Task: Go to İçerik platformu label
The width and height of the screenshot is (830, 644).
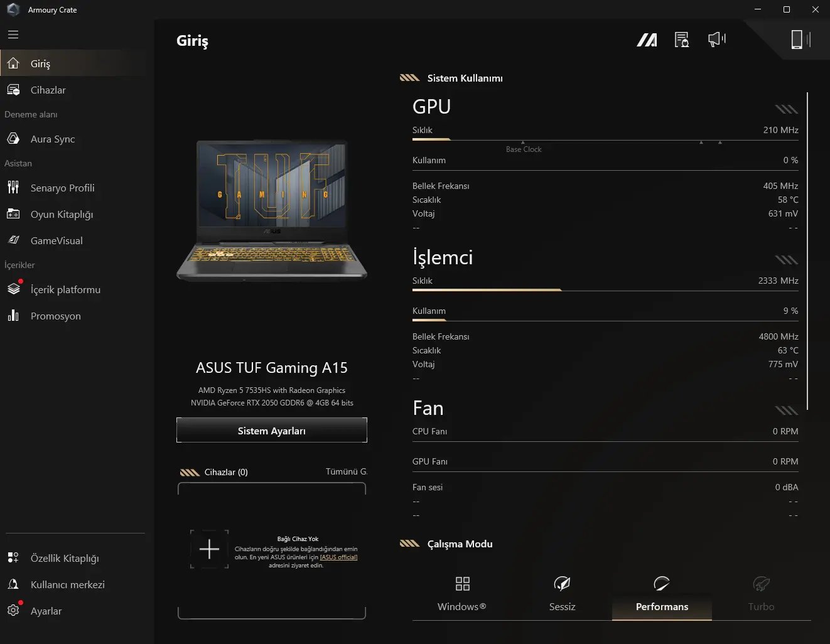Action: [65, 289]
